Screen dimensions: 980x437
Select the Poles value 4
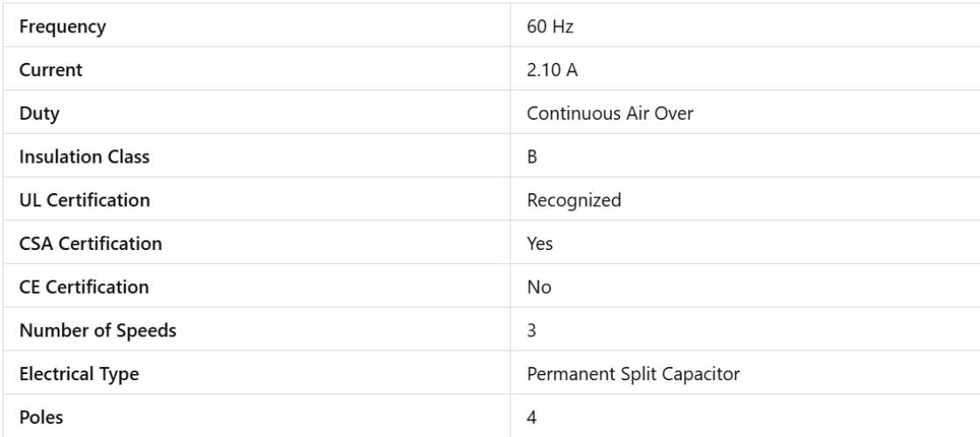(x=531, y=417)
